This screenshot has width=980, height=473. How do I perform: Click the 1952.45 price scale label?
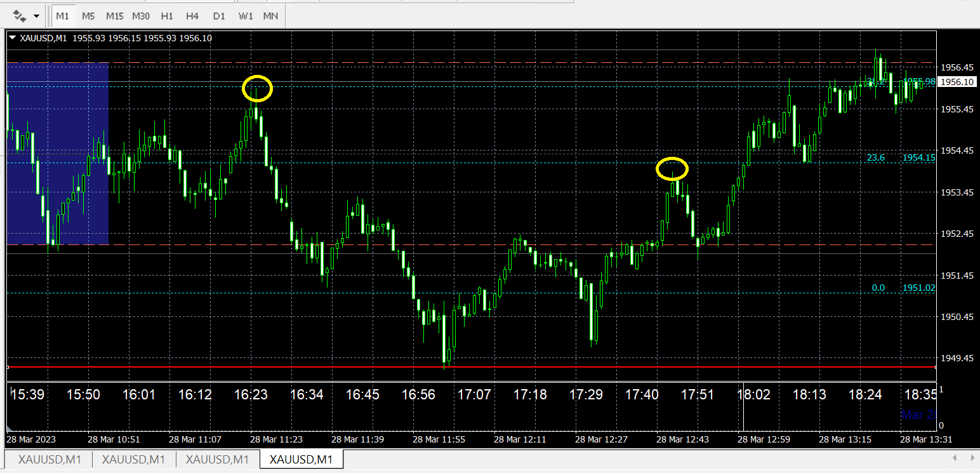[x=957, y=234]
